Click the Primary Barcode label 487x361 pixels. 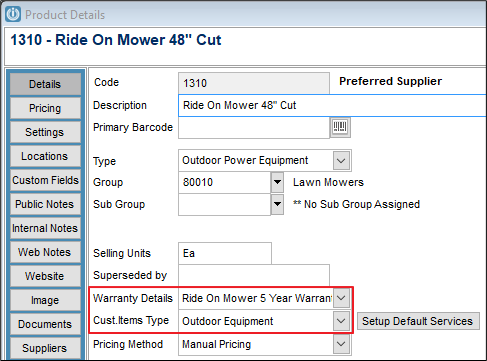(133, 127)
